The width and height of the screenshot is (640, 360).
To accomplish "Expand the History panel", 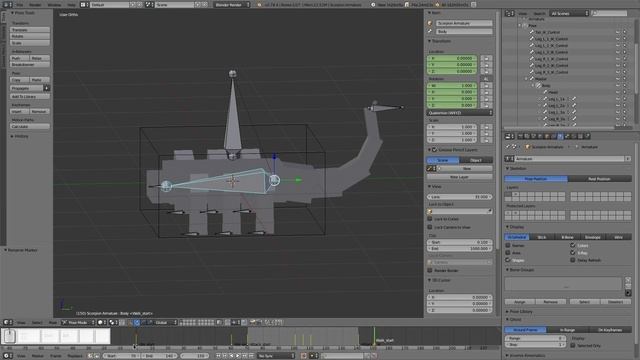I will tap(21, 136).
